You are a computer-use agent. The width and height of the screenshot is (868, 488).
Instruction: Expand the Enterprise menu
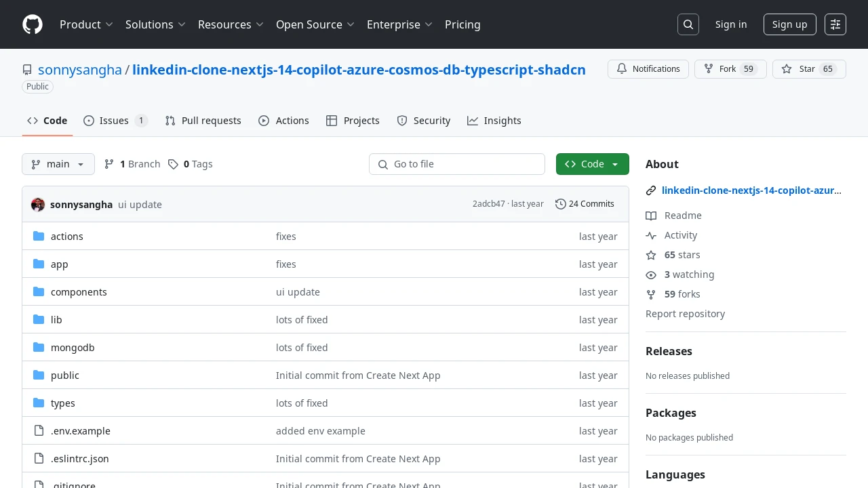point(399,24)
